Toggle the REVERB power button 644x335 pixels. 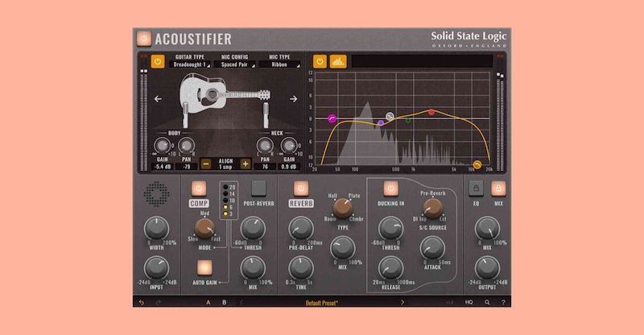pyautogui.click(x=301, y=188)
